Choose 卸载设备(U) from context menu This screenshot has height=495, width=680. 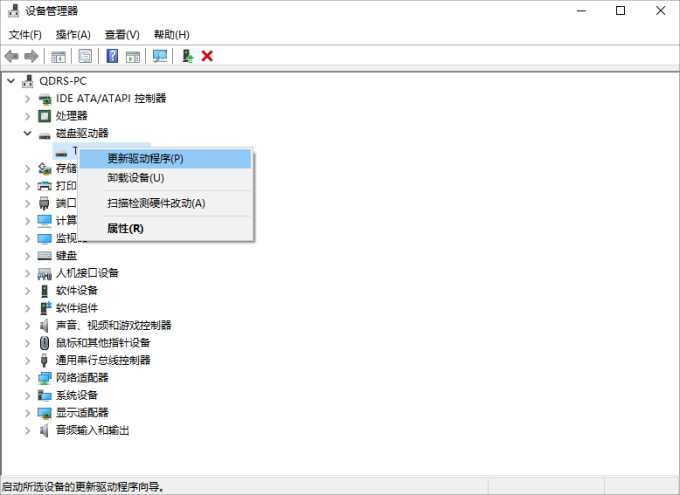(165, 178)
